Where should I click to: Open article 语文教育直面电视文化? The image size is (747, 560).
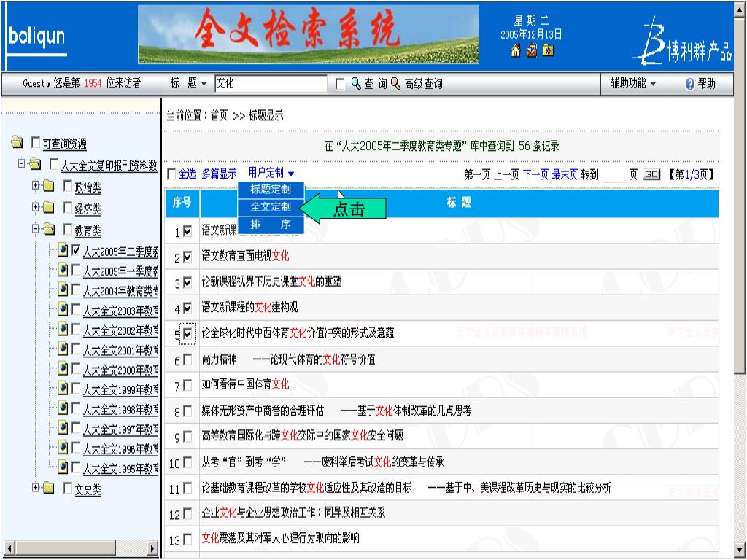tap(245, 256)
